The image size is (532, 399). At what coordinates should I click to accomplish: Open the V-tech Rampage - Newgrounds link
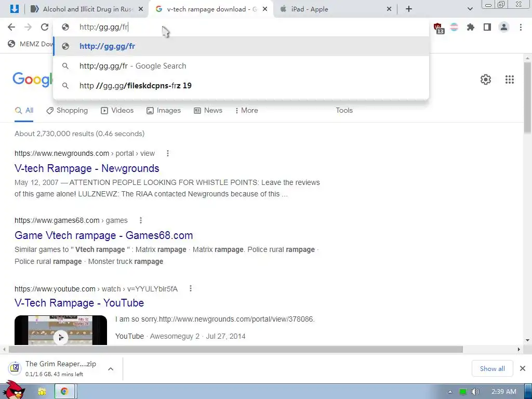click(87, 168)
